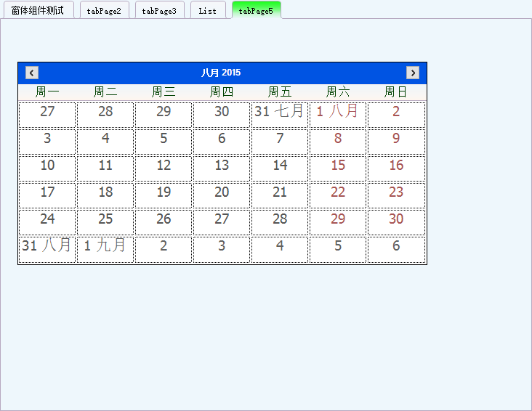The height and width of the screenshot is (411, 532).
Task: Open the tabPage3 tab
Action: (160, 10)
